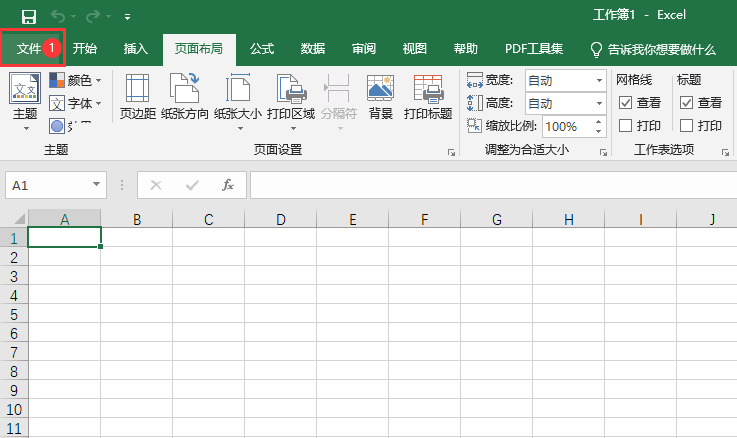Image resolution: width=737 pixels, height=438 pixels.
Task: Click the Save icon in quick access toolbar
Action: 29,16
